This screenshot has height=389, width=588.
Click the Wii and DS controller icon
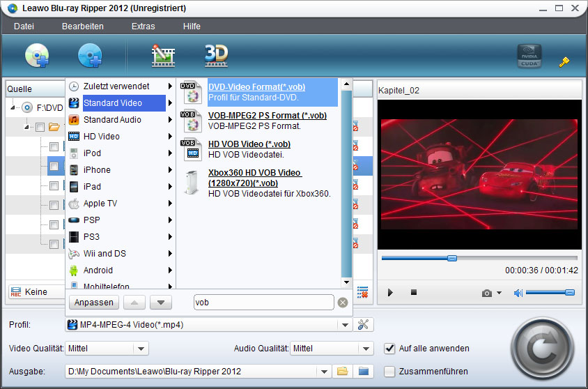[x=74, y=254]
